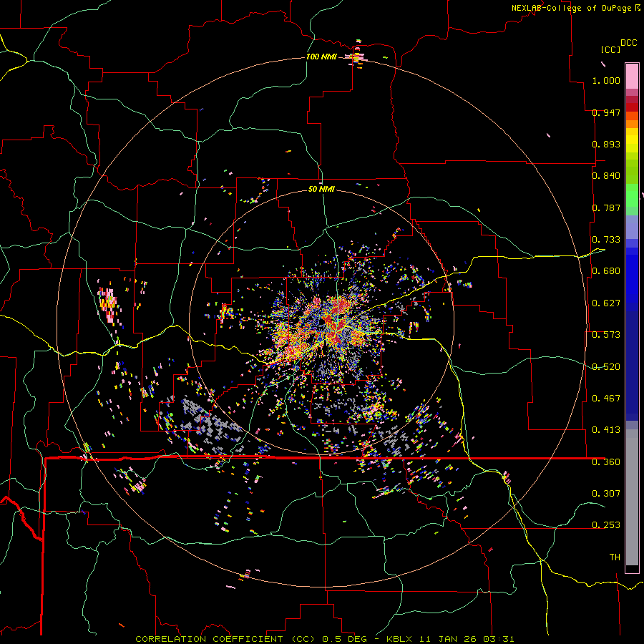This screenshot has height=644, width=644.
Task: Select the 0.413 scale value
Action: (x=606, y=430)
